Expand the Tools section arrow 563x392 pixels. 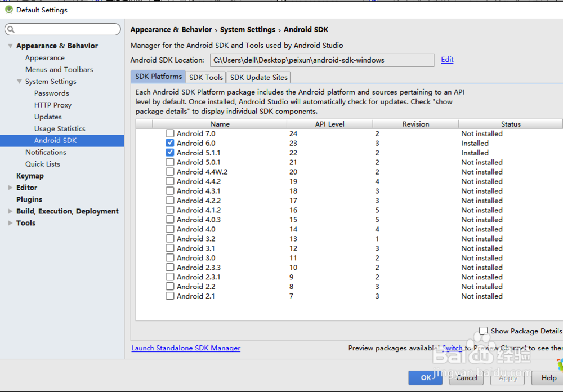point(10,223)
